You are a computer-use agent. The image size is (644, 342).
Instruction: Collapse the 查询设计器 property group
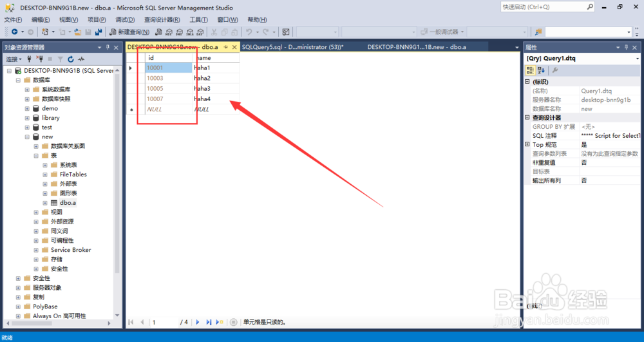pos(527,117)
